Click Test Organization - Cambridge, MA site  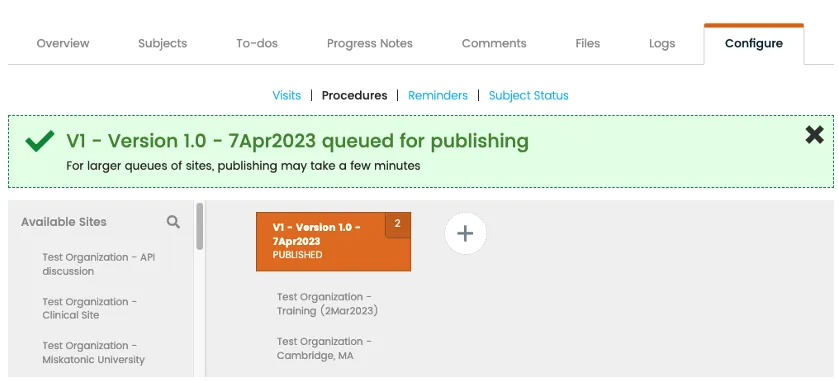coord(324,348)
